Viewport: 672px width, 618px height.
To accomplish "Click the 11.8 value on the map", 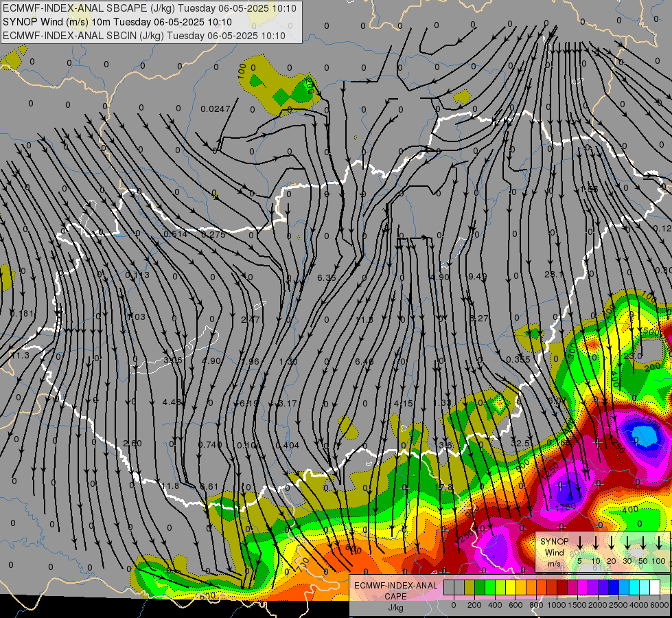I will pyautogui.click(x=170, y=486).
